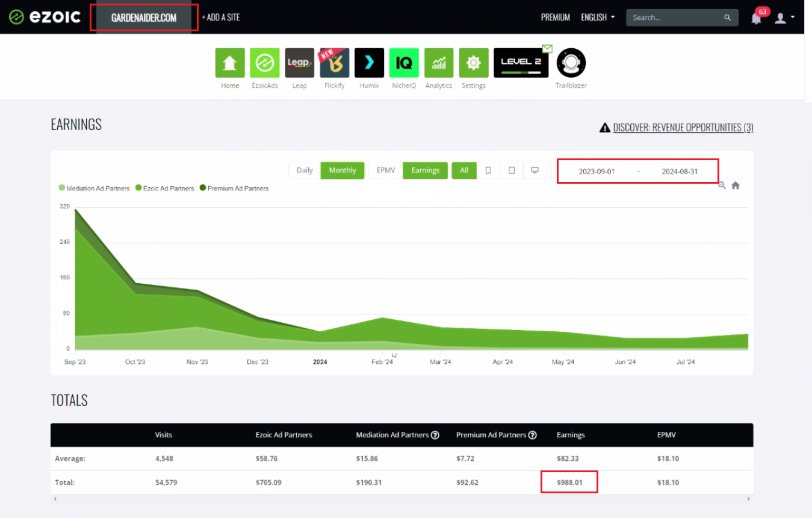Switch chart to Daily view
The width and height of the screenshot is (812, 518).
tap(305, 170)
